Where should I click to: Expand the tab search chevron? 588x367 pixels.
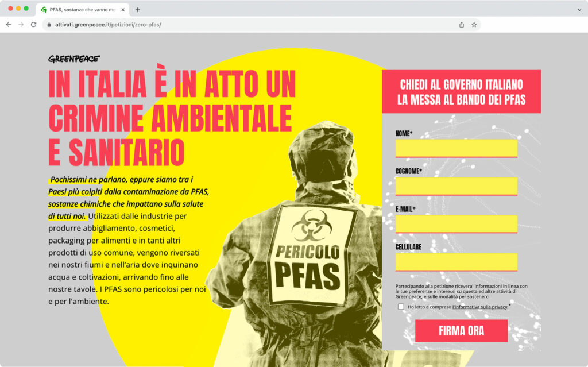click(x=579, y=10)
